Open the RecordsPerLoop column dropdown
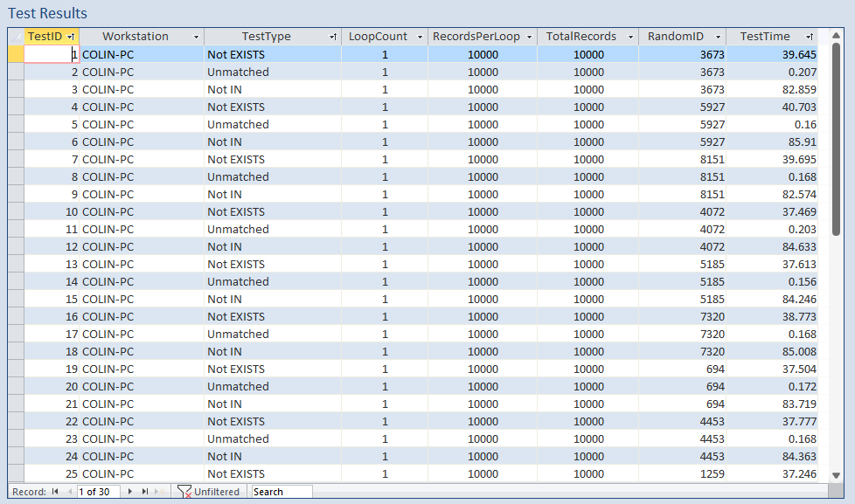The height and width of the screenshot is (504, 855). (x=529, y=37)
